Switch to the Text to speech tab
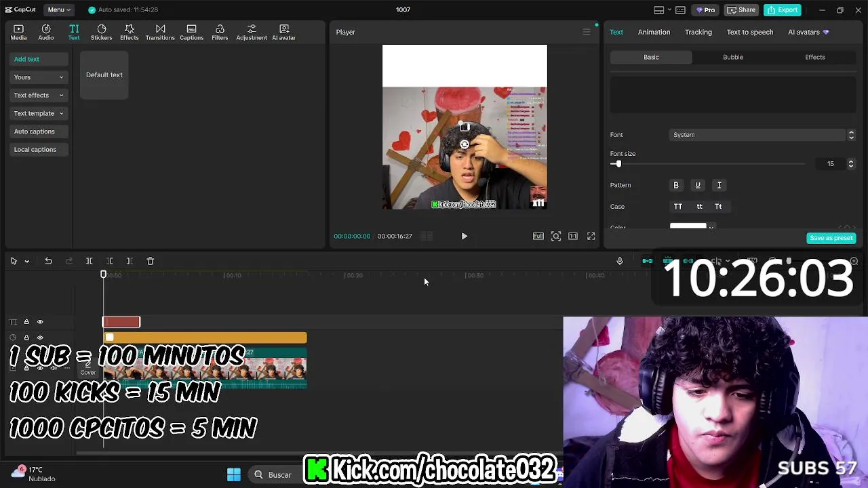The image size is (868, 488). (x=750, y=32)
